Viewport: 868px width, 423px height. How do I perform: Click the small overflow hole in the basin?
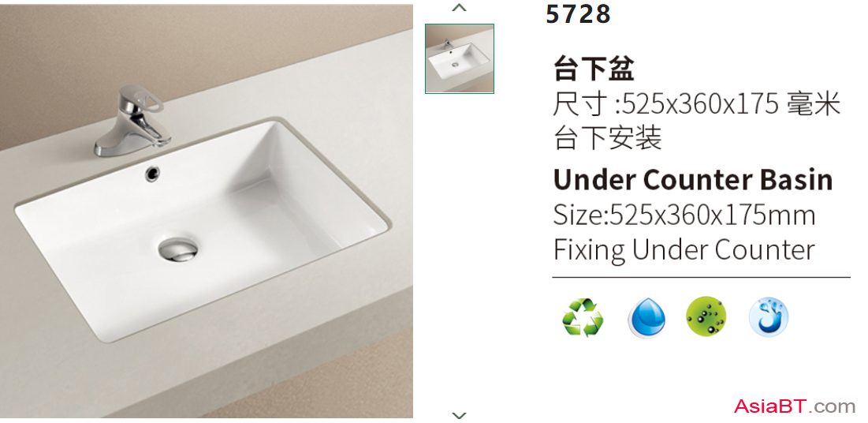(x=152, y=173)
